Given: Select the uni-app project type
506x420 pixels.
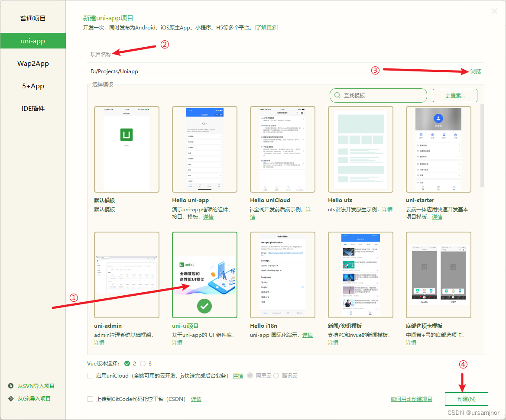Looking at the screenshot, I should [33, 41].
